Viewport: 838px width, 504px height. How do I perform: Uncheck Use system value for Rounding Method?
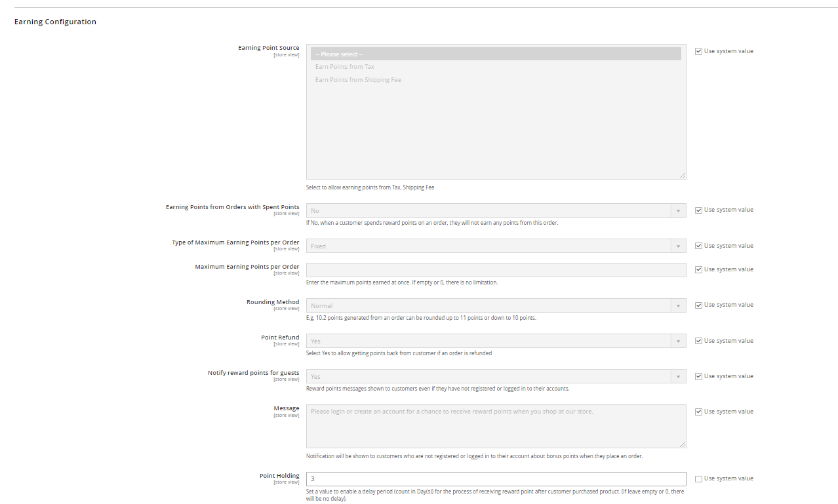[x=698, y=305]
